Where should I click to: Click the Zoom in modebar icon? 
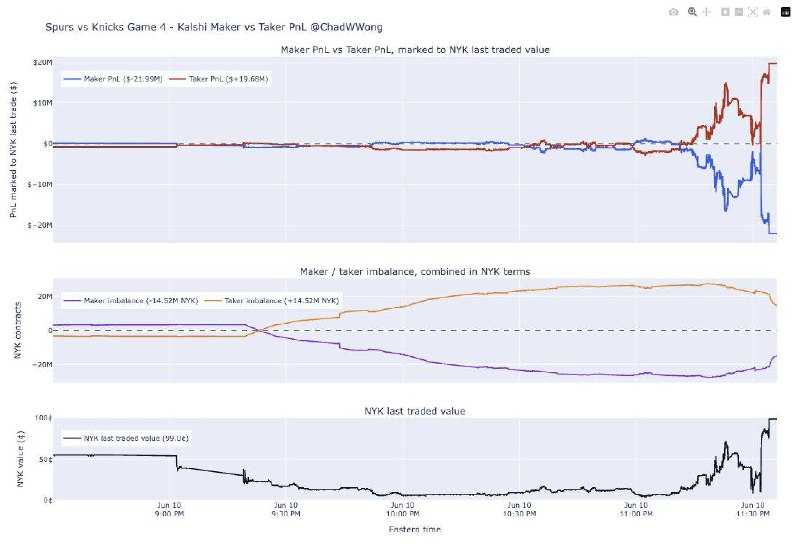coord(725,12)
